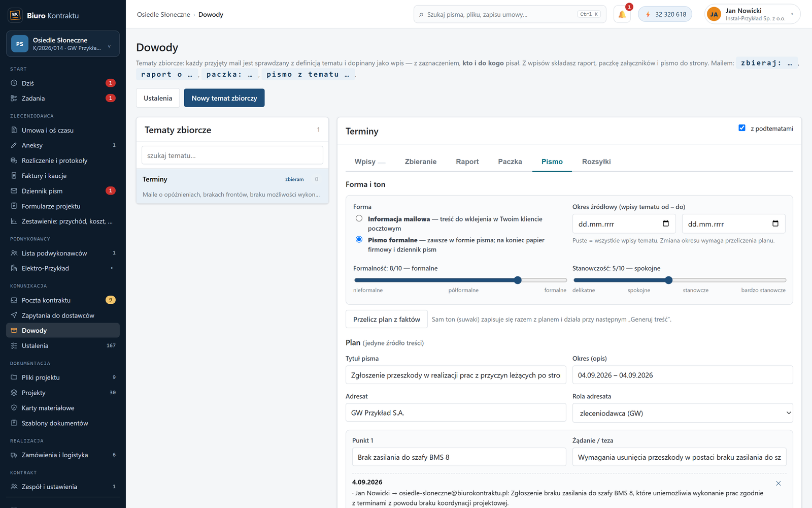The height and width of the screenshot is (508, 812).
Task: Adjust the Formalność slider handle
Action: [x=518, y=280]
